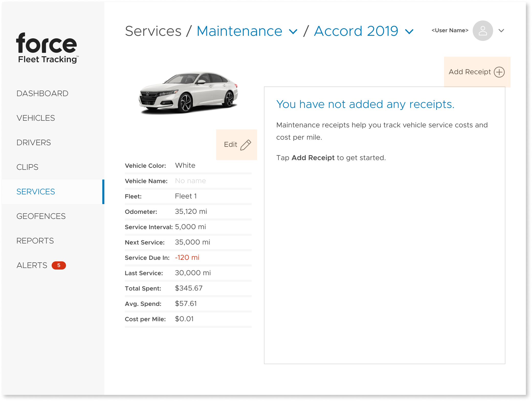The image size is (532, 401).
Task: Go to Dashboard in the sidebar
Action: [x=42, y=93]
